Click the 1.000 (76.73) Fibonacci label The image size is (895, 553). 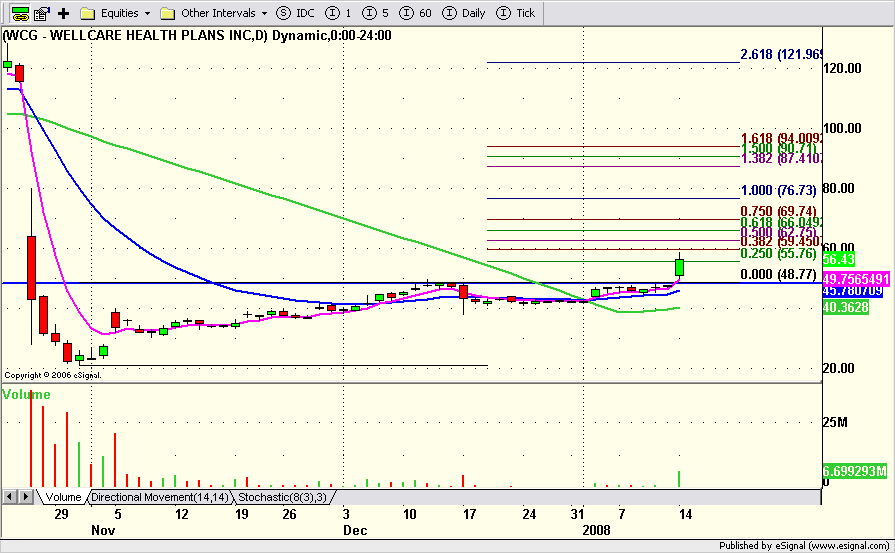coord(779,190)
